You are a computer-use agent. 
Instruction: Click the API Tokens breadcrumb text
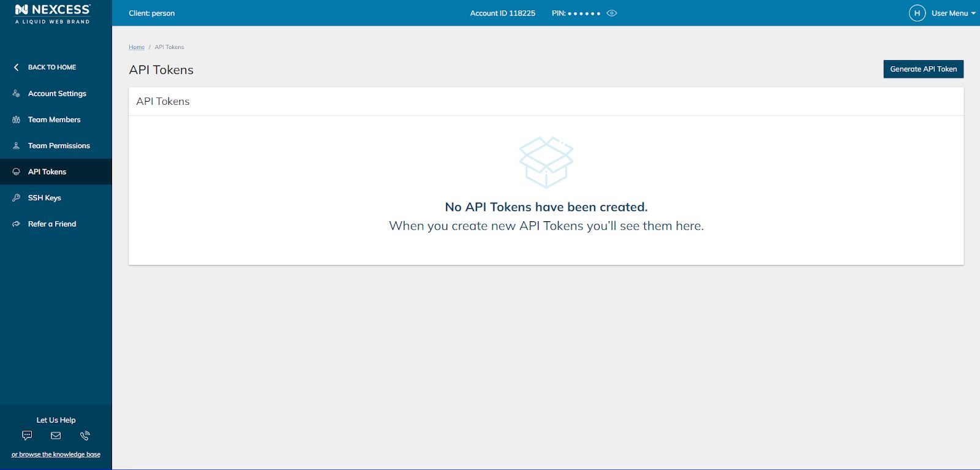(169, 47)
